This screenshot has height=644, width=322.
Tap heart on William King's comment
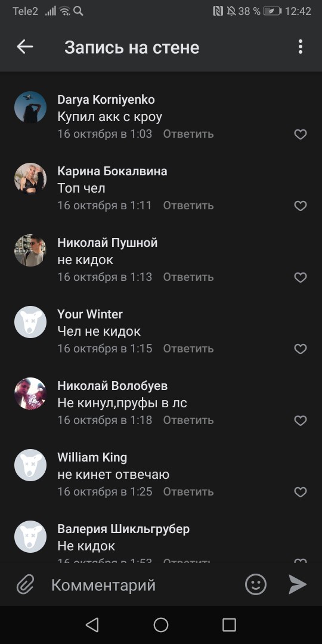(301, 492)
